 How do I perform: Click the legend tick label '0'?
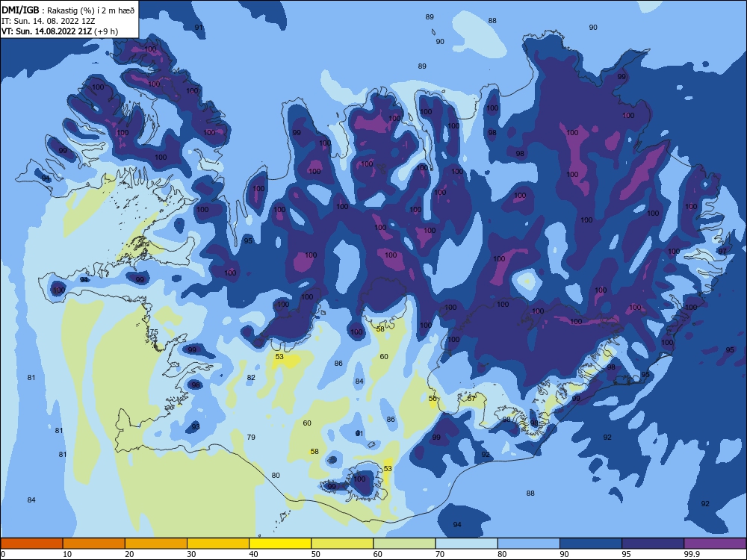tap(3, 554)
